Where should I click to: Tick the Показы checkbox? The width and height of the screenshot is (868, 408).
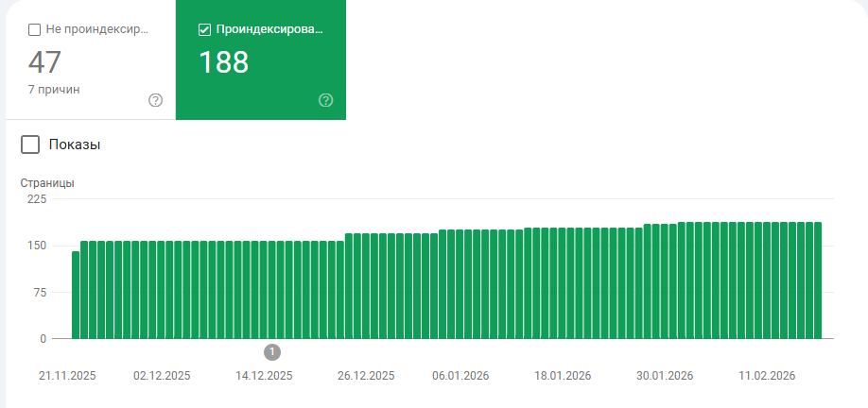(x=30, y=144)
